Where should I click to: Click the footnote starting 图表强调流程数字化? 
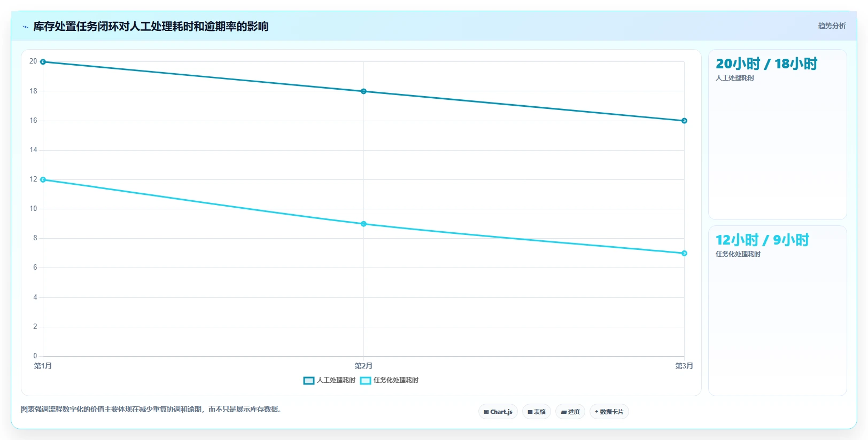151,409
